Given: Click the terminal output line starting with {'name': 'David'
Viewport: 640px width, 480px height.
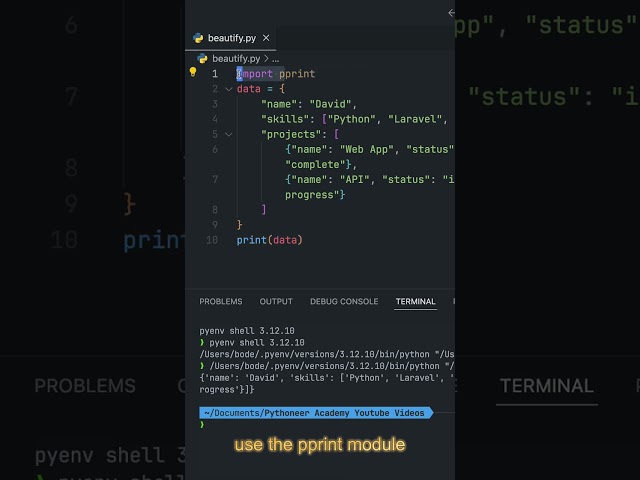Looking at the screenshot, I should [x=327, y=378].
